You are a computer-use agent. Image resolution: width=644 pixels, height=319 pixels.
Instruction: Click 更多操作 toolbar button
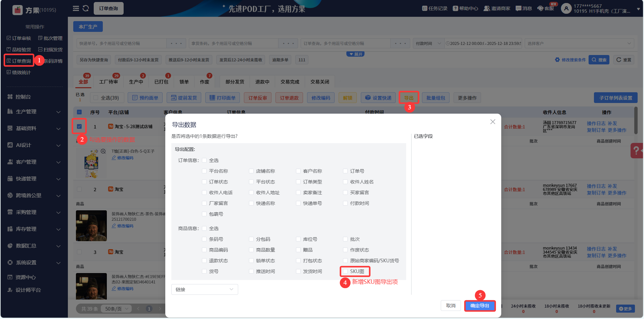[x=467, y=98]
